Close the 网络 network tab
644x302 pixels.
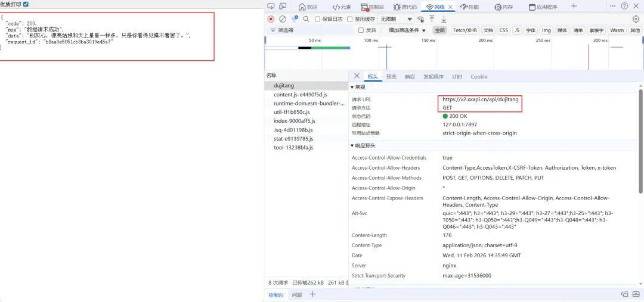click(451, 7)
